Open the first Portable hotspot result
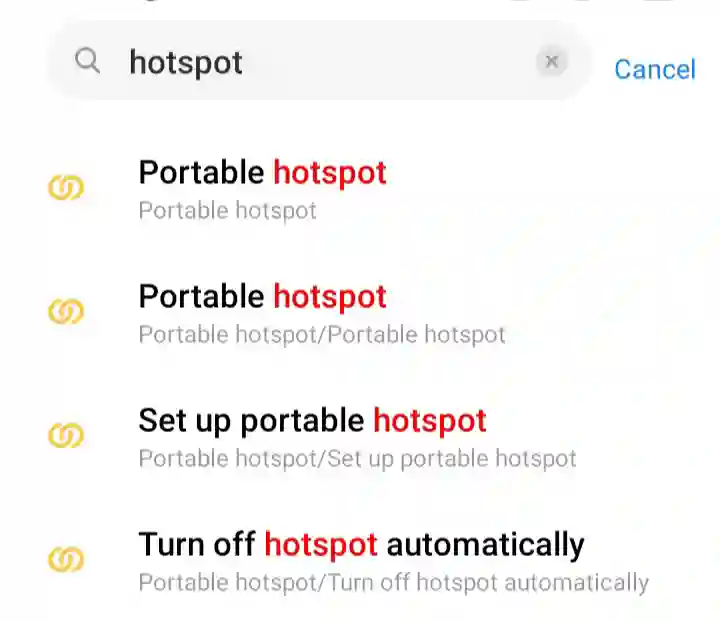Image resolution: width=720 pixels, height=621 pixels. [x=262, y=173]
